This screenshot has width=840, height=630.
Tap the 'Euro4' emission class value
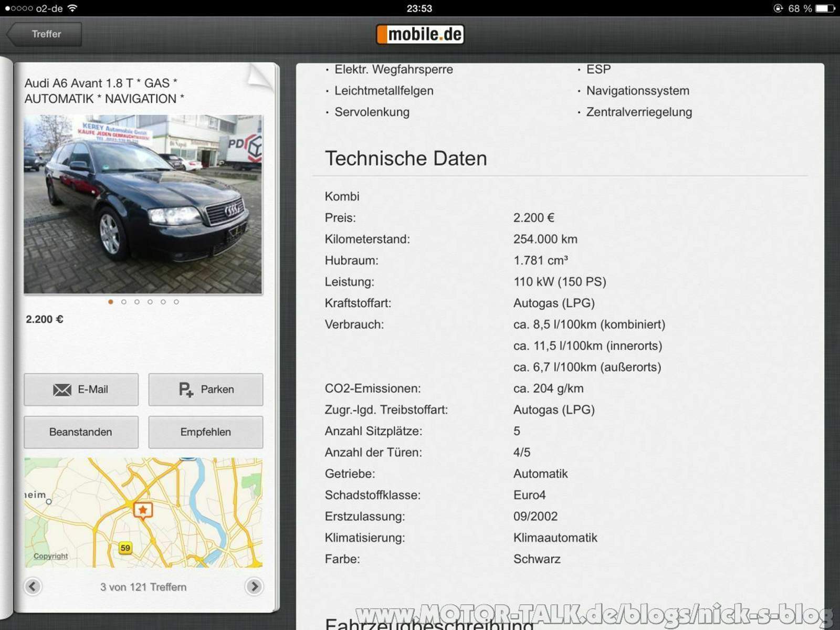click(x=529, y=495)
